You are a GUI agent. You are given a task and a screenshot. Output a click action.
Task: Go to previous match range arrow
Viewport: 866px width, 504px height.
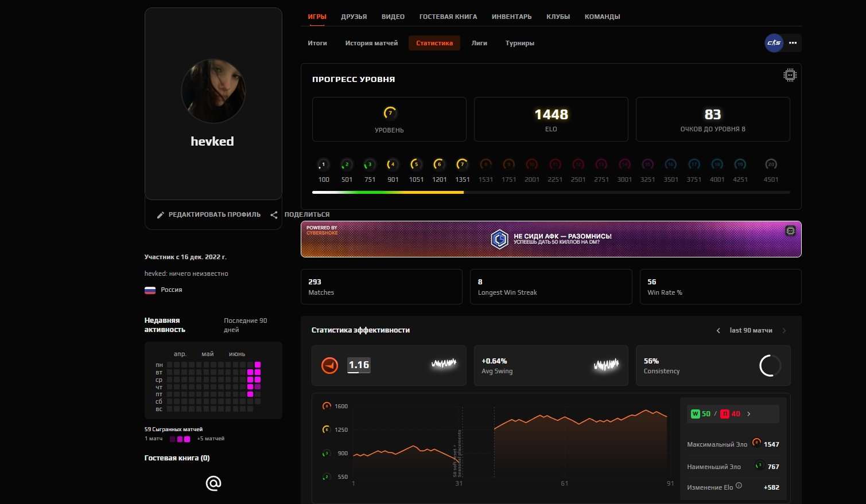[718, 331]
